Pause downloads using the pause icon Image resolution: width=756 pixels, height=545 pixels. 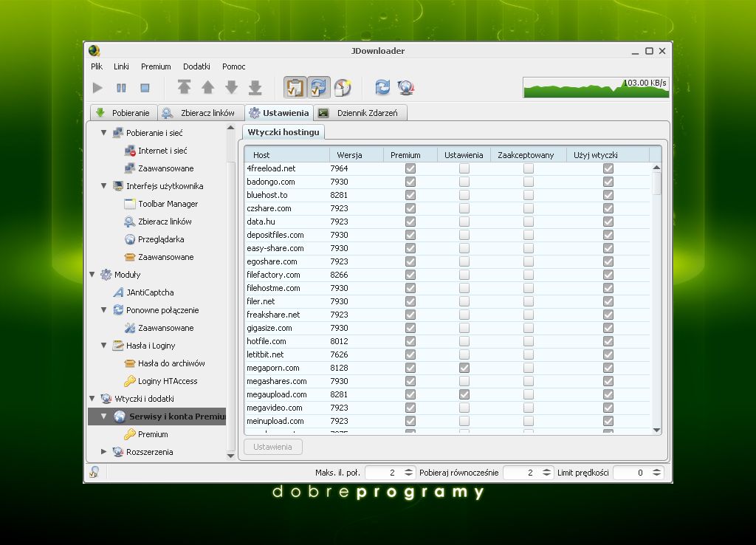point(121,88)
